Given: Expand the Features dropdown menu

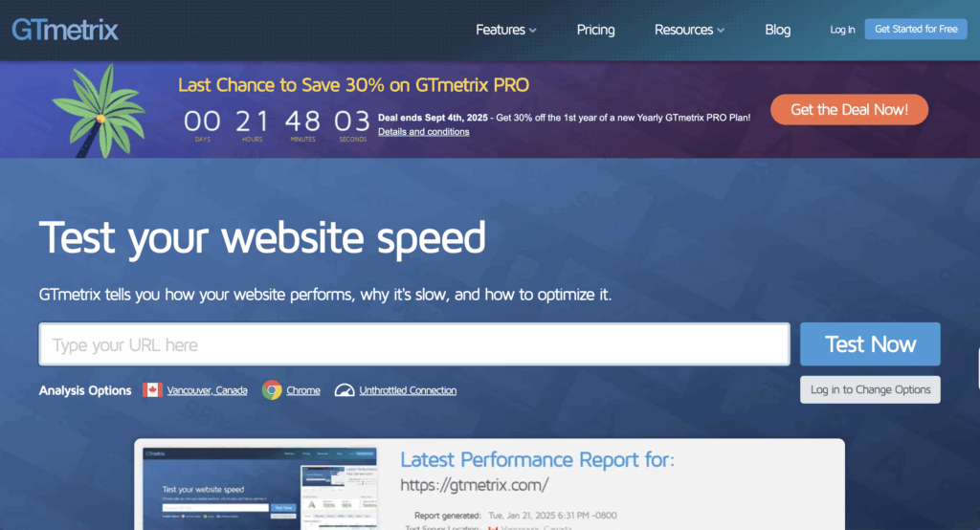Looking at the screenshot, I should [x=505, y=30].
